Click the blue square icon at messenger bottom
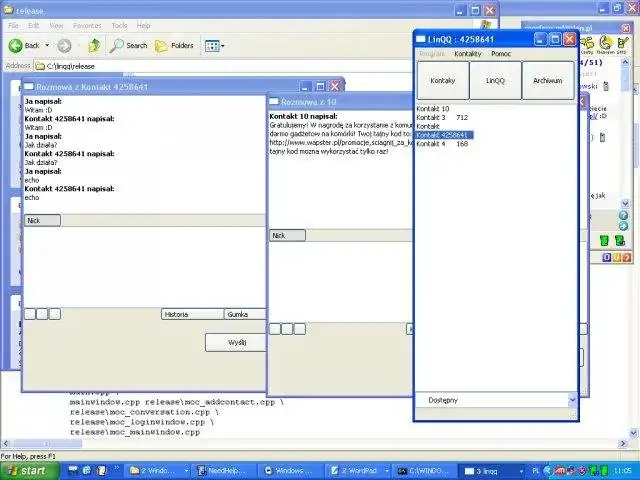 point(607,258)
